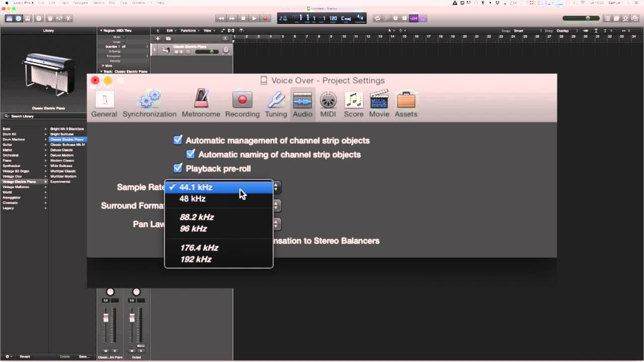Screen dimensions: 644x362
Task: Open Movie settings pane
Action: point(379,104)
